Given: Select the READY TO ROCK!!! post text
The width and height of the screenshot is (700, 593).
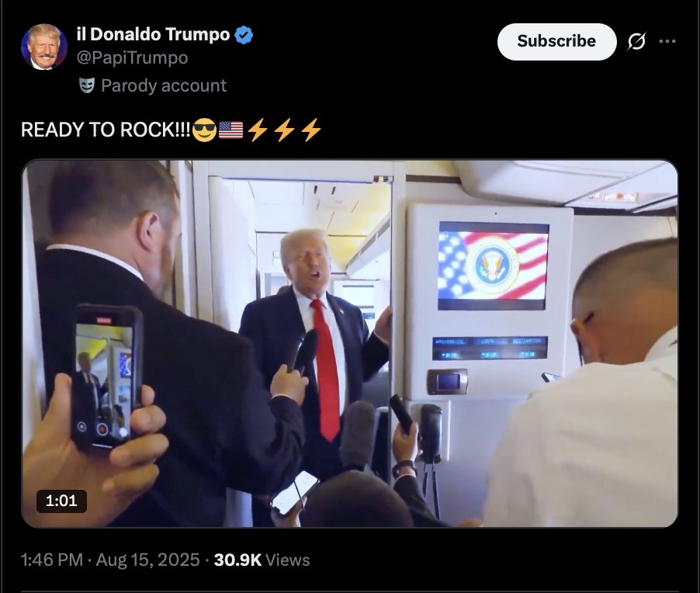Looking at the screenshot, I should tap(106, 130).
